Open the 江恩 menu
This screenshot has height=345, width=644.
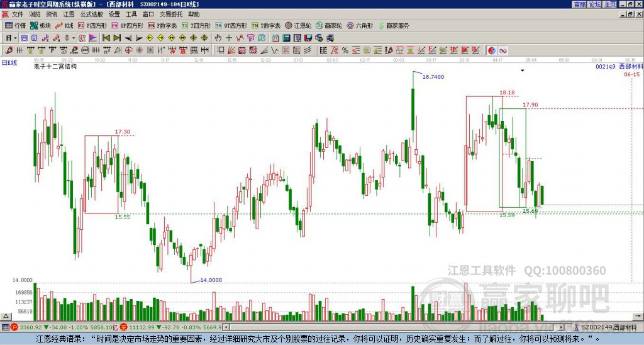click(69, 14)
